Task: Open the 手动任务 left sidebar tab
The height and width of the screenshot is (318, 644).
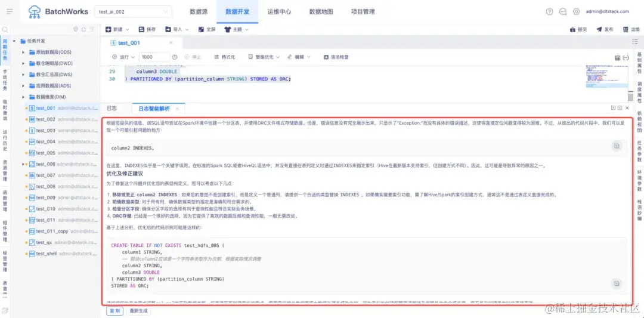Action: click(x=5, y=80)
